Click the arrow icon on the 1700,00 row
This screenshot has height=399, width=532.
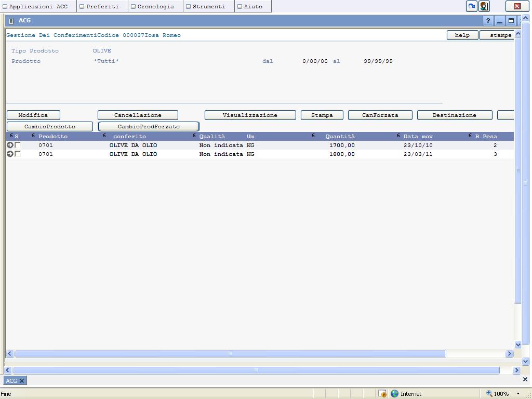point(10,145)
